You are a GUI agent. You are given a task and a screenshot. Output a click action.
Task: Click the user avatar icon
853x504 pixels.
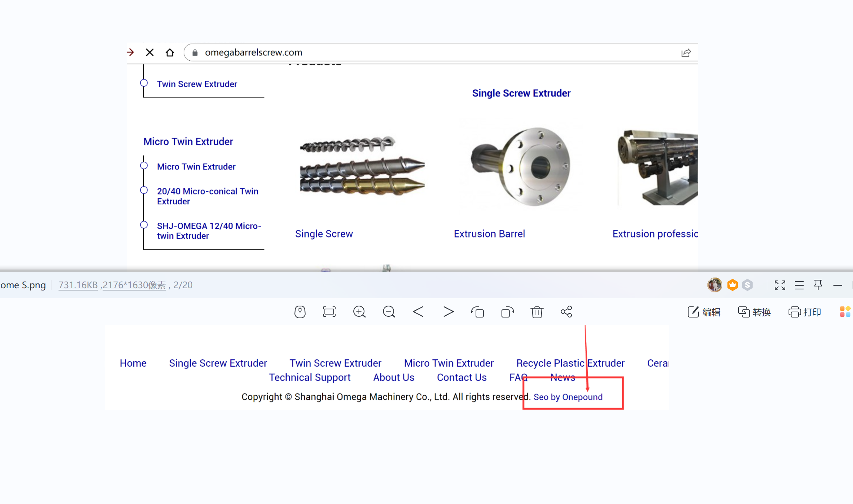pos(714,285)
